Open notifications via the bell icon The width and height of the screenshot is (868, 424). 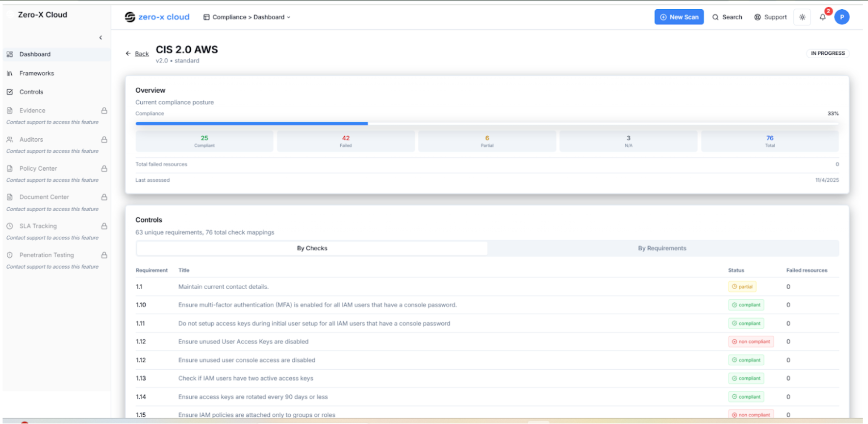[823, 17]
